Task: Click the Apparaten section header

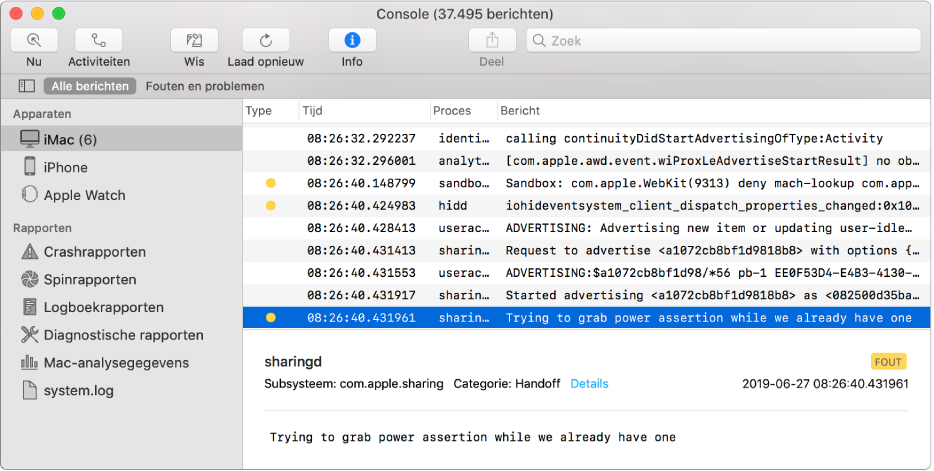Action: point(42,114)
